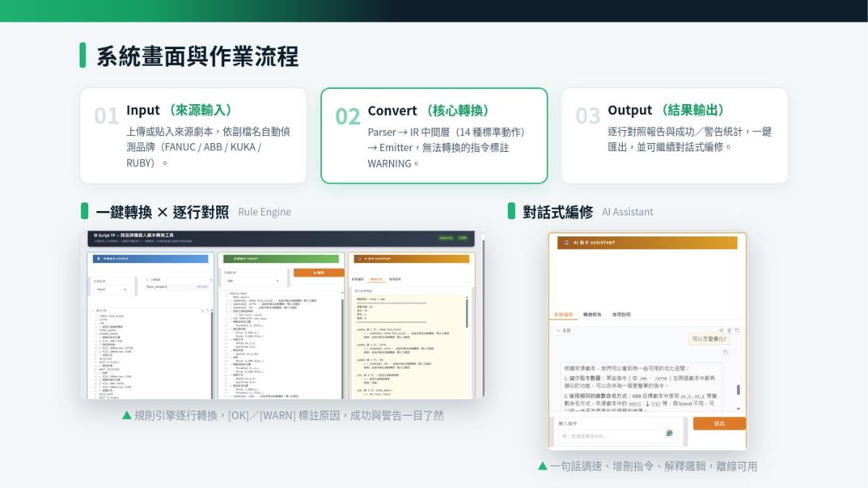Click AI Assistant label beside 對話式編修
The height and width of the screenshot is (488, 868).
pyautogui.click(x=627, y=212)
